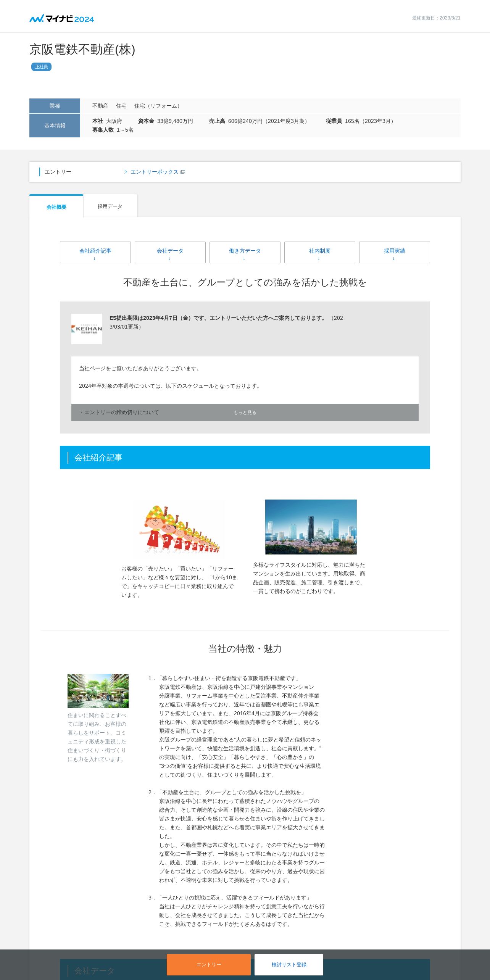Viewport: 490px width, 980px height.
Task: Click the external window icon after エントリーボックス
Action: (183, 172)
